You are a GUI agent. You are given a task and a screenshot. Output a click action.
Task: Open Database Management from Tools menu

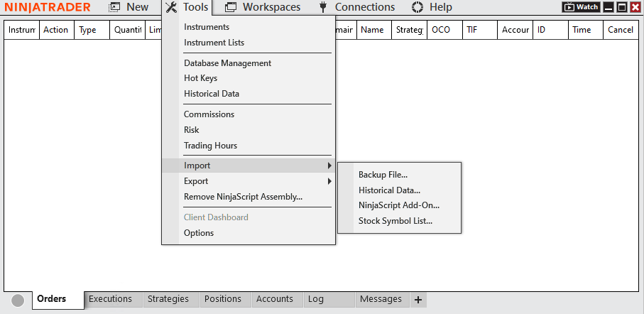227,63
